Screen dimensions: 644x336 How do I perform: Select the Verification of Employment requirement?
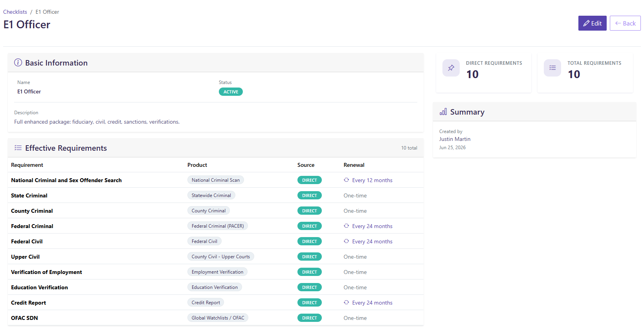[46, 272]
